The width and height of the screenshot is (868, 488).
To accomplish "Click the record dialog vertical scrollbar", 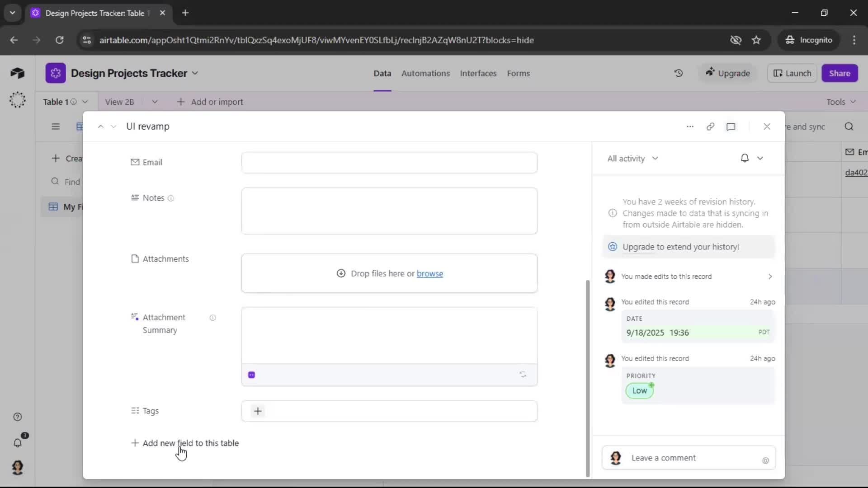I will (x=587, y=379).
